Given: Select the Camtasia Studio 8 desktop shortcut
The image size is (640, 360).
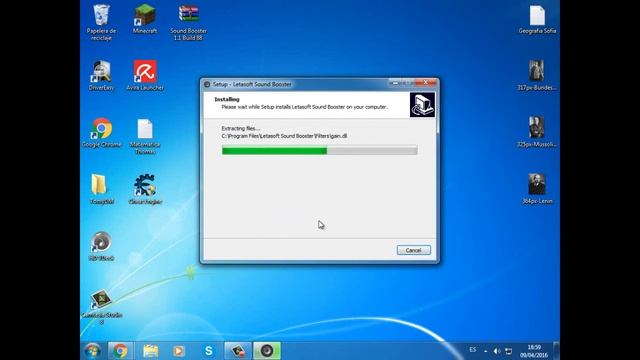Looking at the screenshot, I should click(x=101, y=307).
